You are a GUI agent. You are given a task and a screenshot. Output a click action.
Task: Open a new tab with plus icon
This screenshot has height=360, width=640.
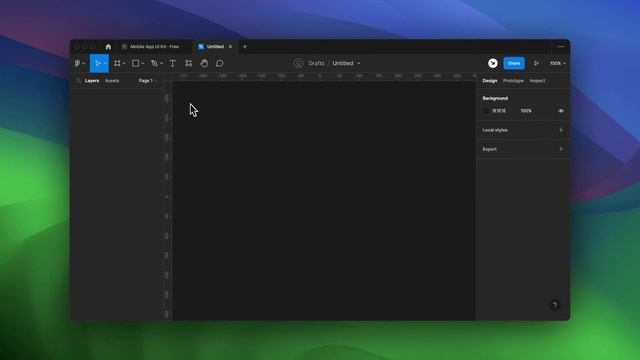245,47
